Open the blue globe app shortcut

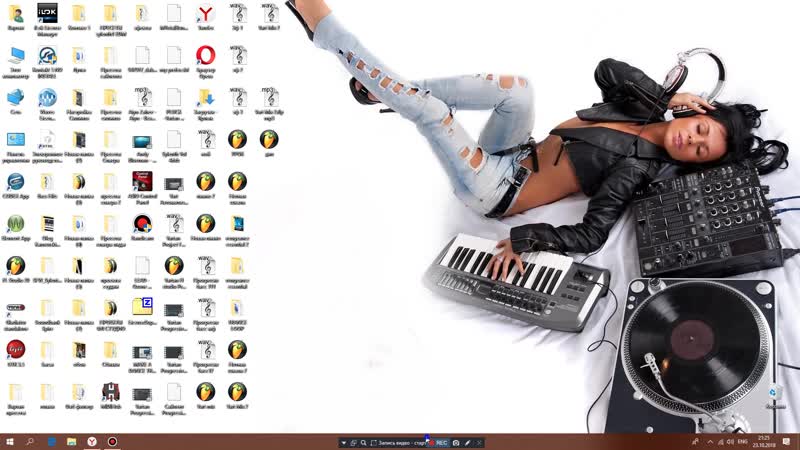[x=16, y=182]
